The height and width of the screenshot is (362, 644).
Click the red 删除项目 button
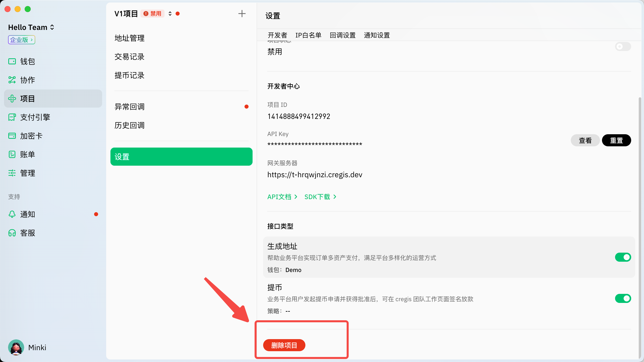point(284,345)
